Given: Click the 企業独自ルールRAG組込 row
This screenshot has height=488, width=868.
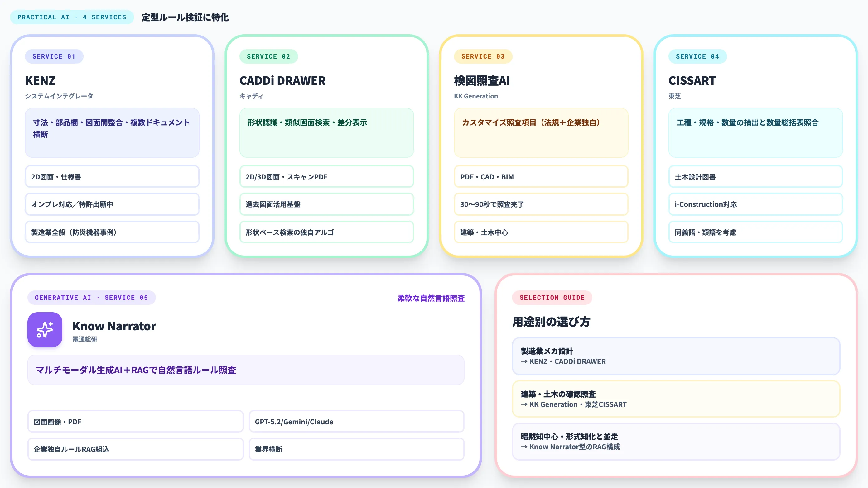Looking at the screenshot, I should click(135, 449).
